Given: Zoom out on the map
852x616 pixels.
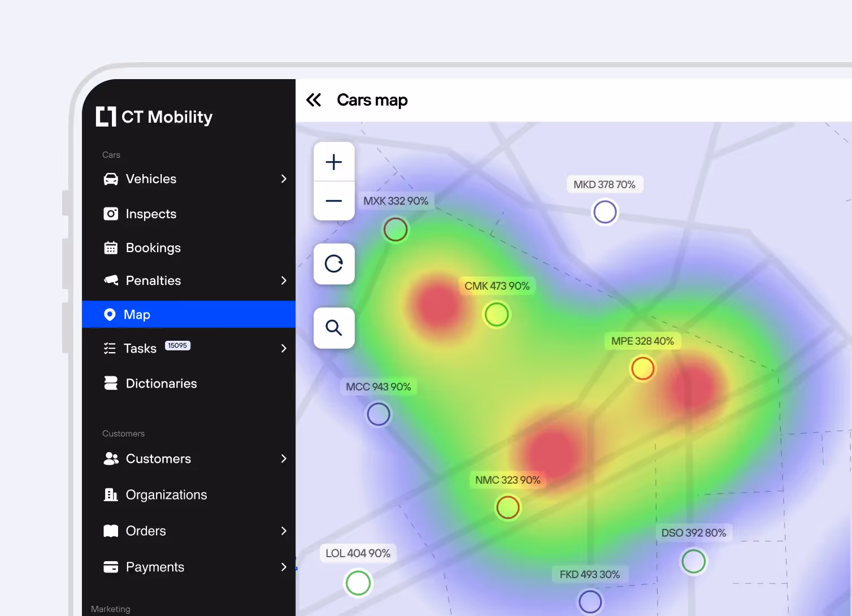Looking at the screenshot, I should (x=334, y=201).
